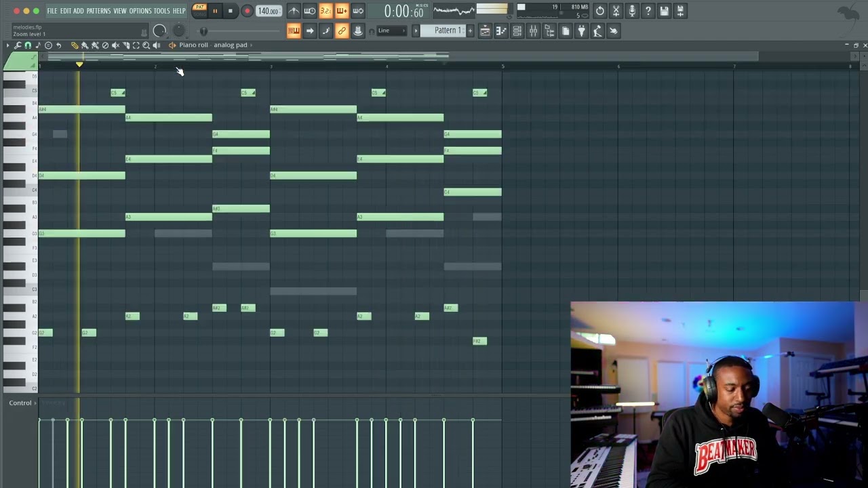Click the stamp note icon

pyautogui.click(x=48, y=45)
